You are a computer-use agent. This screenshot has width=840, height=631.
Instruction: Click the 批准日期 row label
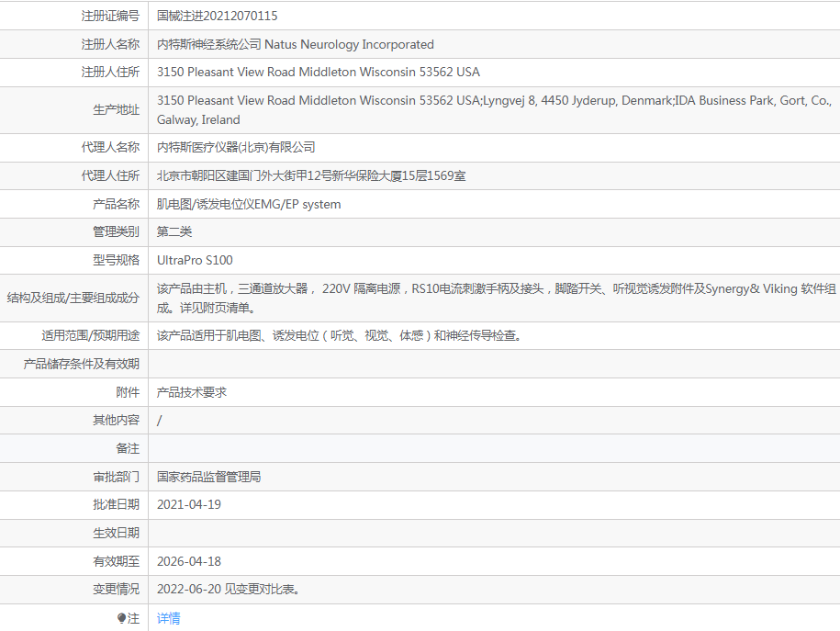tap(117, 504)
